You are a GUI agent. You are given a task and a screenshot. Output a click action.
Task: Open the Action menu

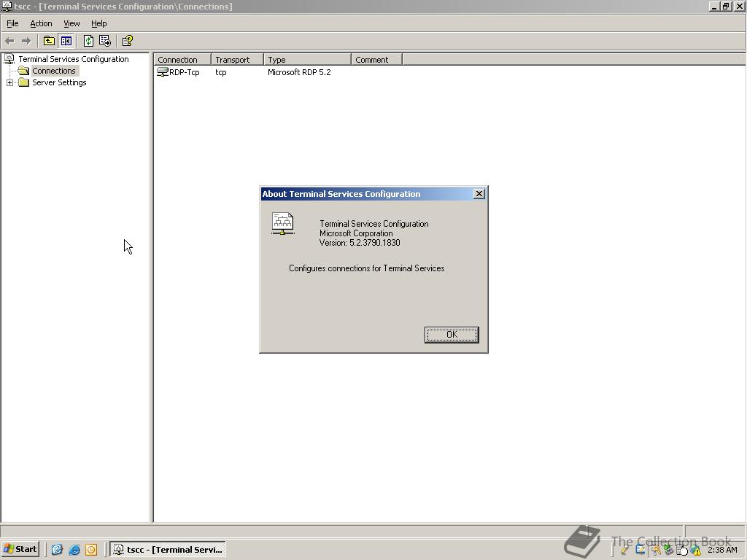(x=41, y=23)
